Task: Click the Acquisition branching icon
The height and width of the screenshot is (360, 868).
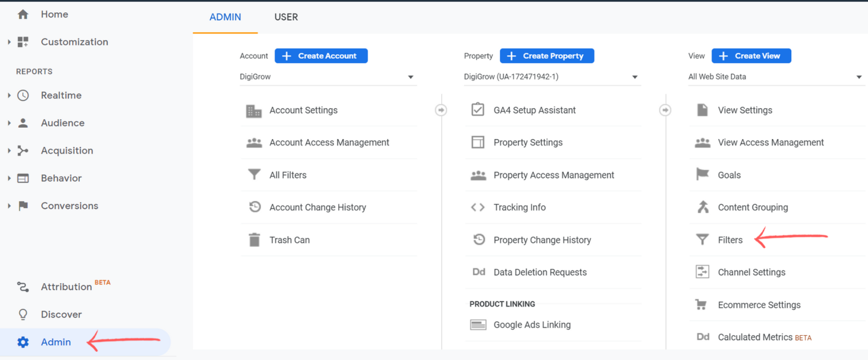Action: pos(23,150)
